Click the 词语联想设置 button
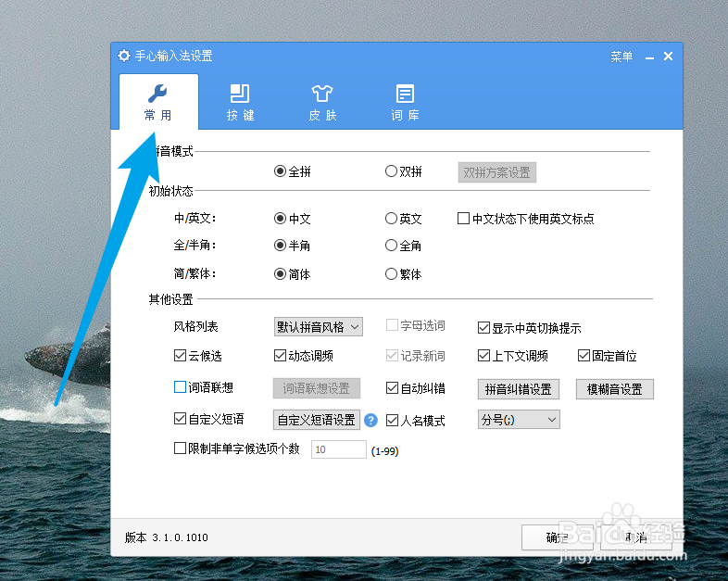 click(316, 388)
